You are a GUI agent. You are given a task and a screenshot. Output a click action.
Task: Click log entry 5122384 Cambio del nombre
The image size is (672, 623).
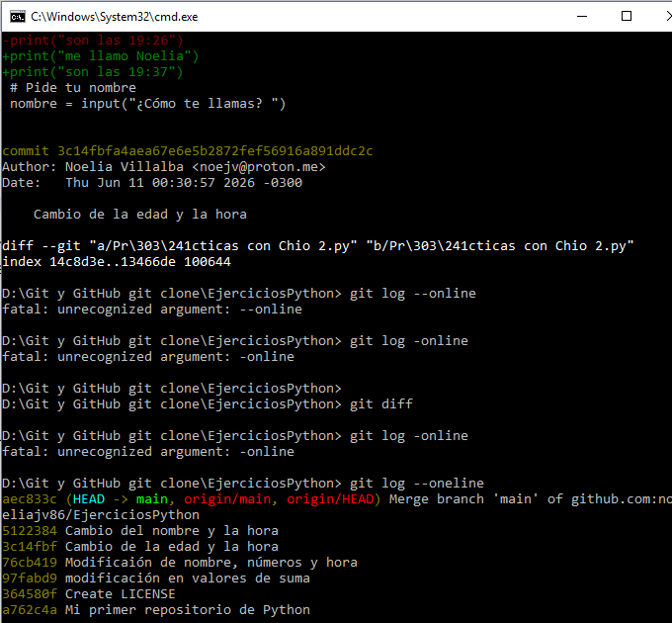pyautogui.click(x=140, y=531)
